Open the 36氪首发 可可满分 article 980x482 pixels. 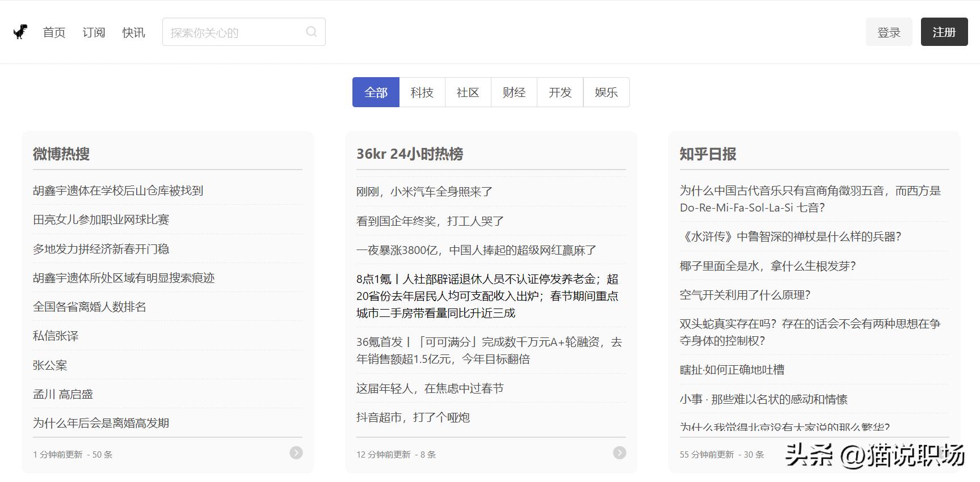pyautogui.click(x=489, y=350)
